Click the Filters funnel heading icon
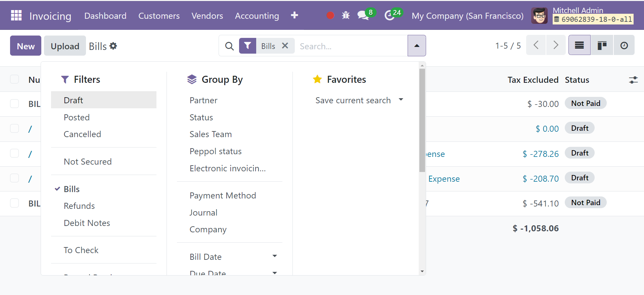Viewport: 644px width, 295px height. [65, 79]
